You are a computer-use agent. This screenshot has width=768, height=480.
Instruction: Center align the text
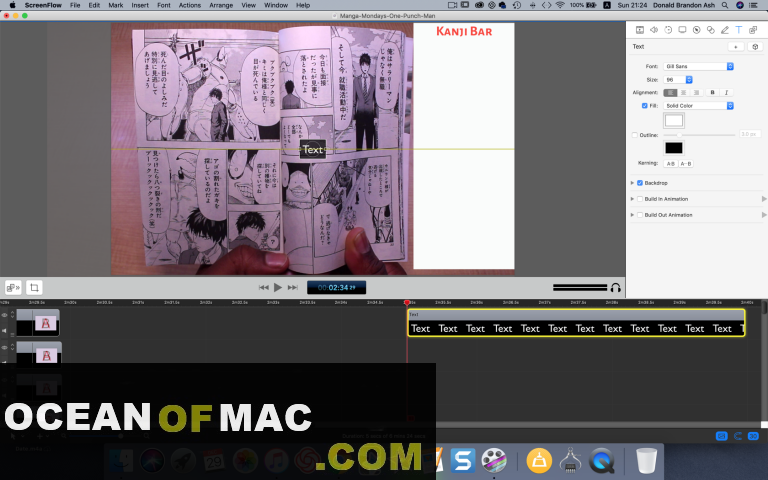pyautogui.click(x=683, y=93)
